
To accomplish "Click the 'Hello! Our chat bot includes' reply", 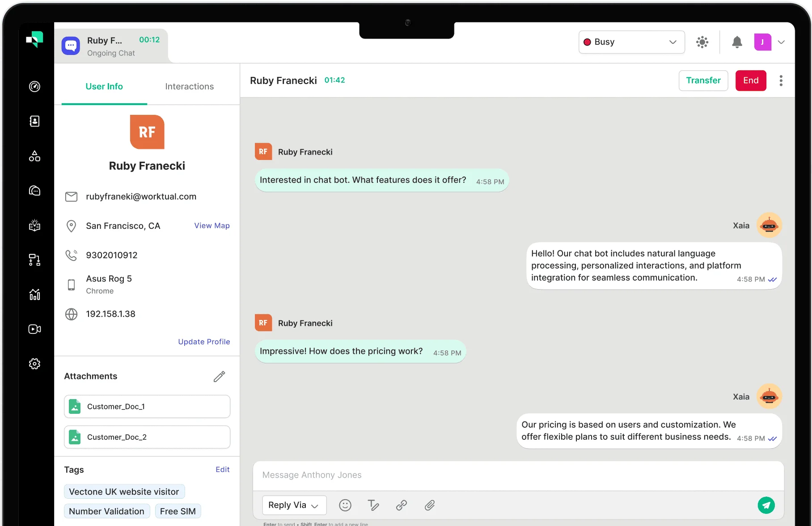I will coord(654,266).
